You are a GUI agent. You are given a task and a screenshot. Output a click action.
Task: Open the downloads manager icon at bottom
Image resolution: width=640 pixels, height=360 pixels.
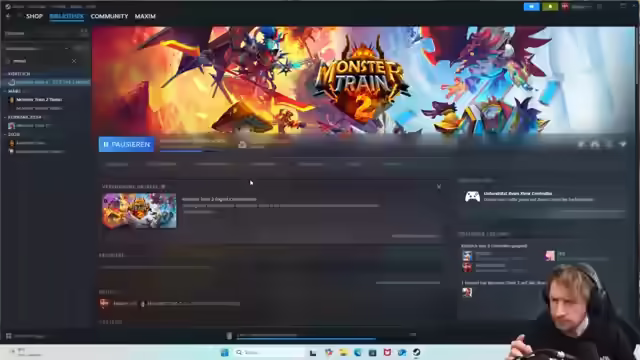(x=229, y=336)
